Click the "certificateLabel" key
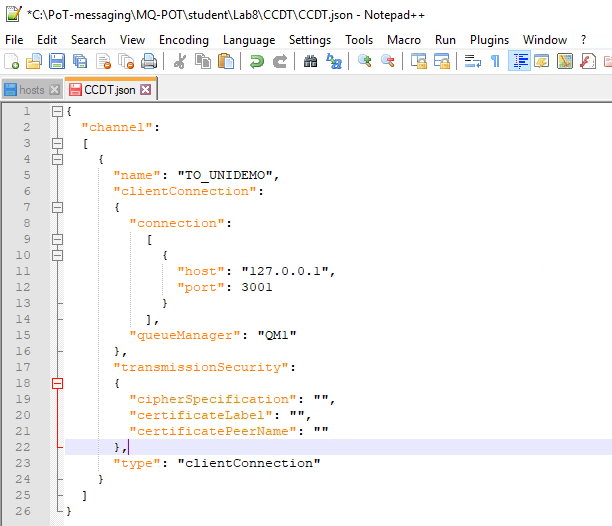The height and width of the screenshot is (526, 612). tap(201, 415)
